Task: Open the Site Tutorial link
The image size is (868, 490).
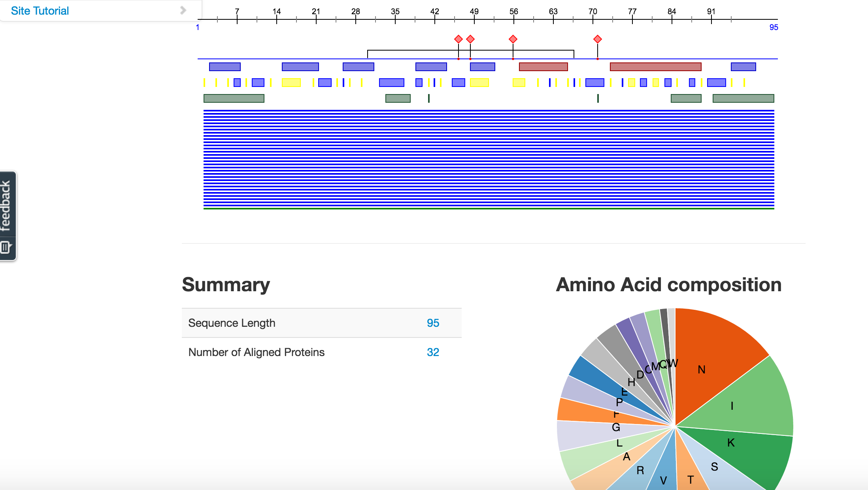Action: 40,11
